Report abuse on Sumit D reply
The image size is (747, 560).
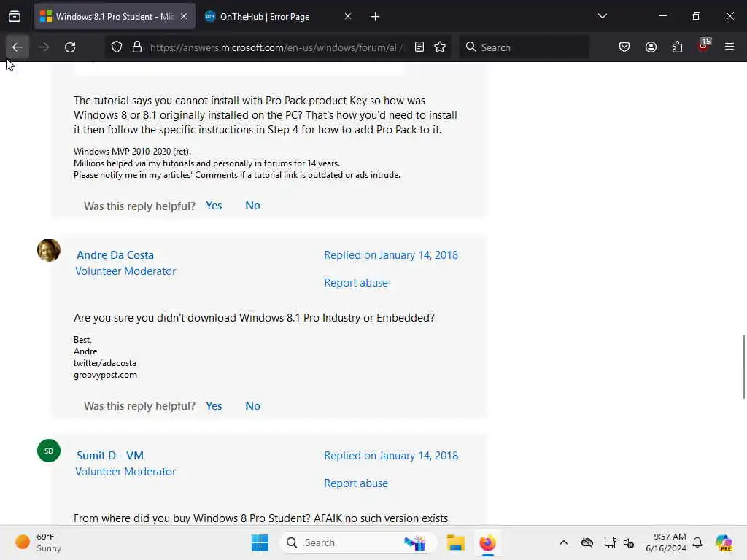click(x=356, y=483)
